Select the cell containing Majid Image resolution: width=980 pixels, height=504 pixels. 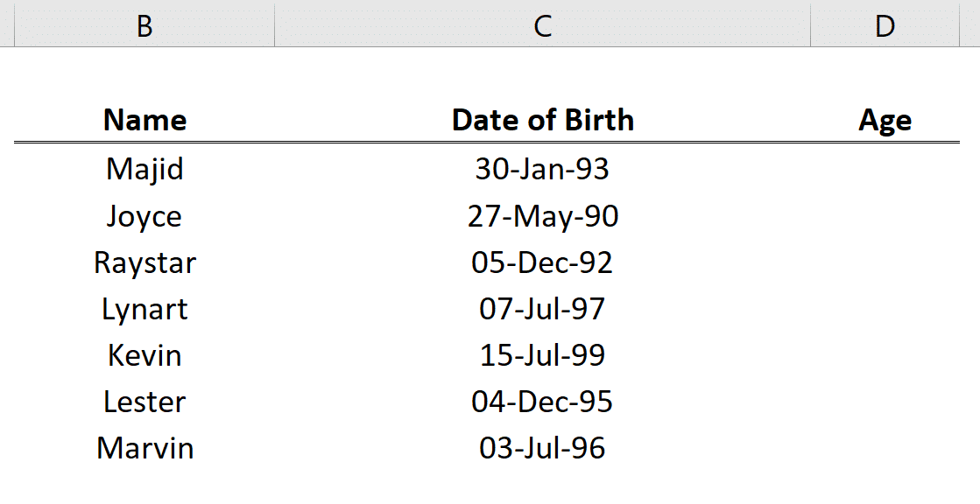(x=144, y=169)
